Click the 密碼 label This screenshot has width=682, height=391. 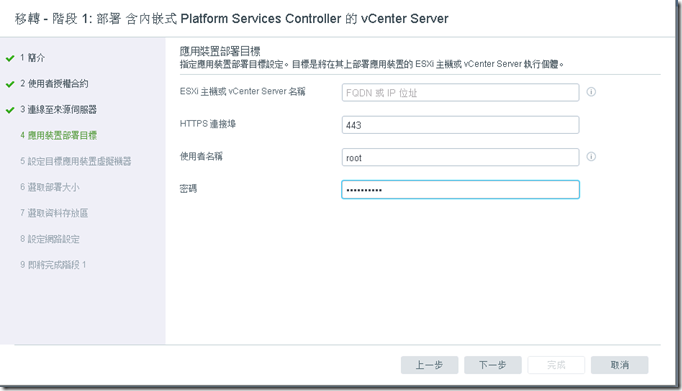[x=188, y=189]
